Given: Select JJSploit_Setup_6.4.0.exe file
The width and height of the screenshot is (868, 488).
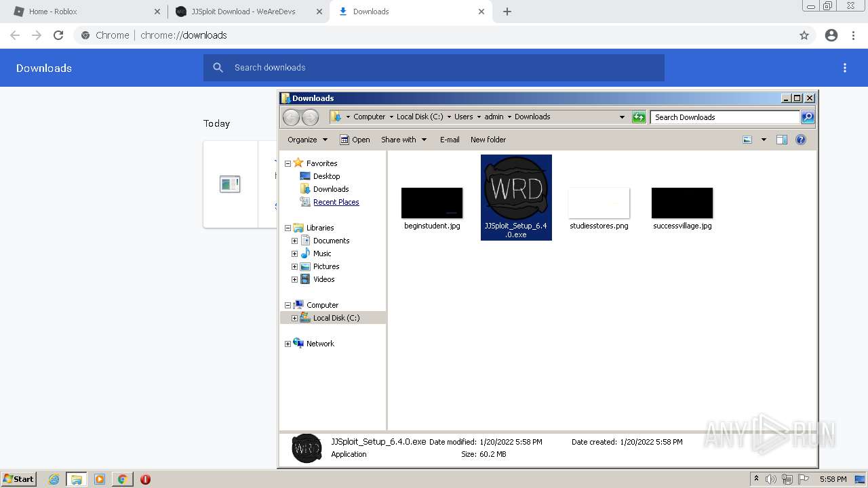Looking at the screenshot, I should click(516, 197).
